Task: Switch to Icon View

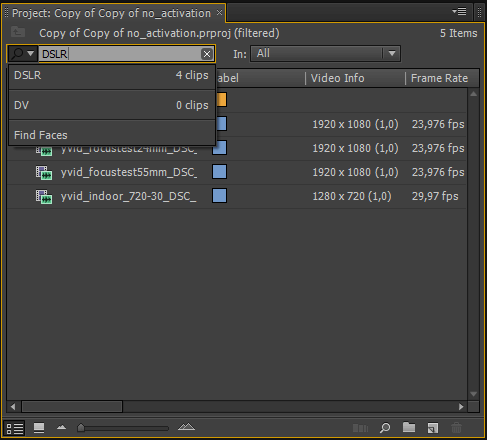Action: 39,428
